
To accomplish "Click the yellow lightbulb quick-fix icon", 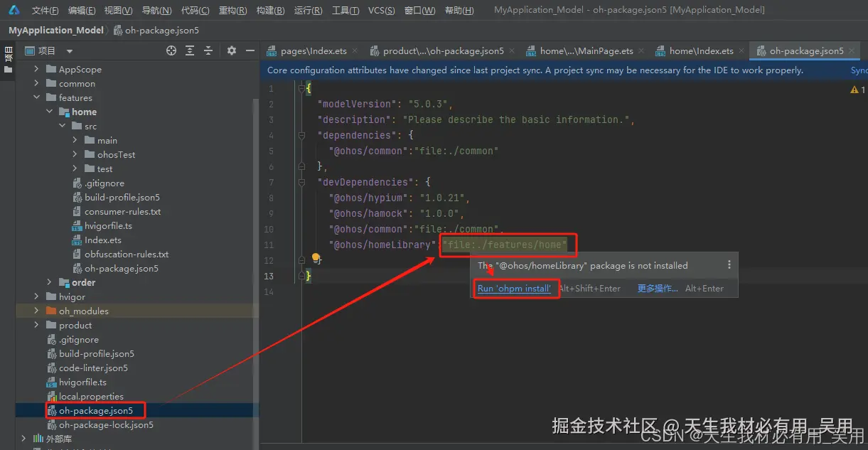I will click(x=316, y=258).
